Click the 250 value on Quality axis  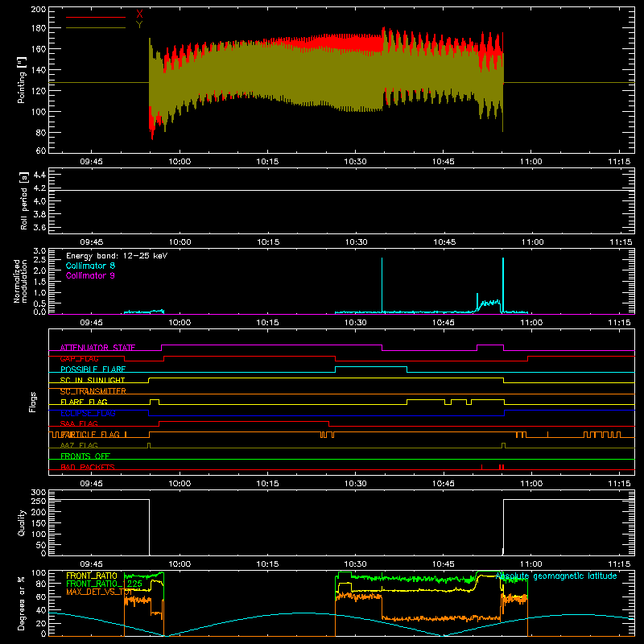coord(38,501)
